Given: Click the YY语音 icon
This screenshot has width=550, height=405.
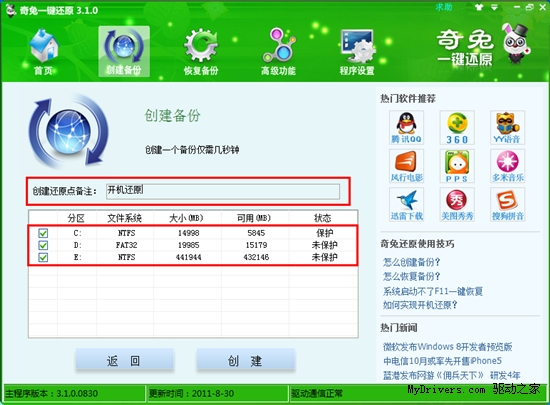Looking at the screenshot, I should click(507, 128).
